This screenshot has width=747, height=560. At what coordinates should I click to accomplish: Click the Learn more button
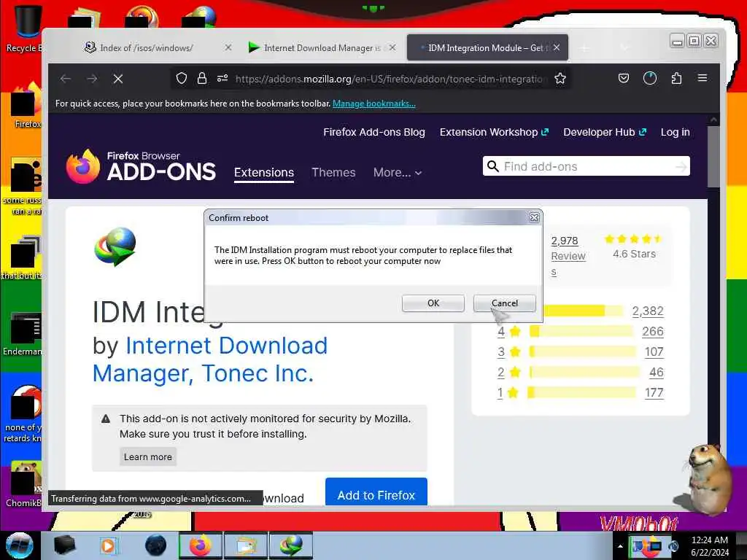(x=147, y=456)
